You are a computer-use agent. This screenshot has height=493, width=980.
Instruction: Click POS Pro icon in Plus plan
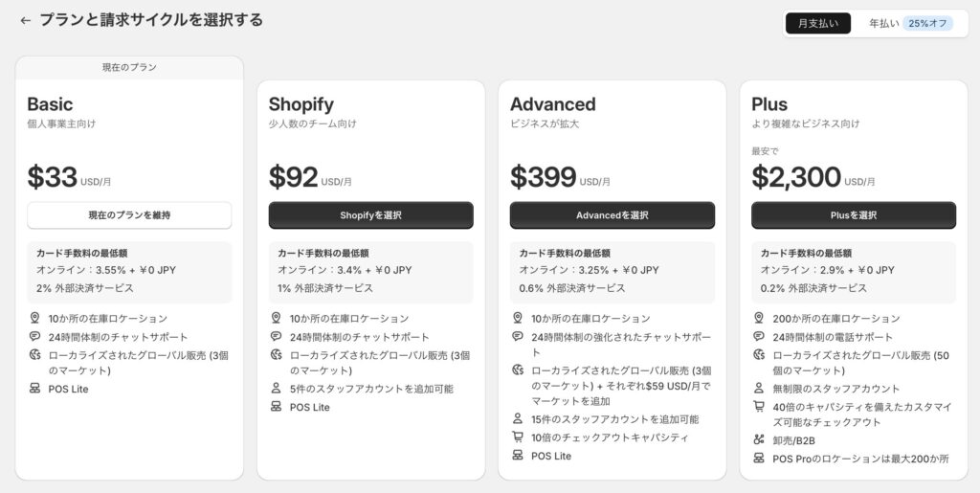758,459
